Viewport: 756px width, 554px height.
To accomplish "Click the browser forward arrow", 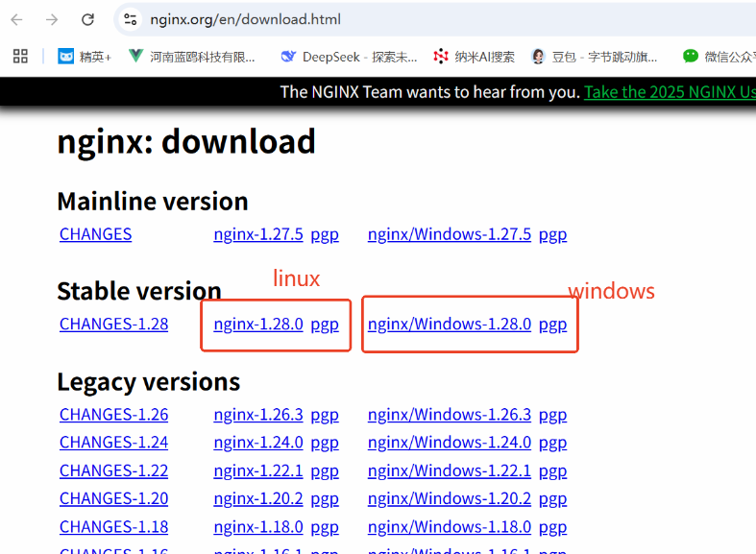I will [52, 20].
